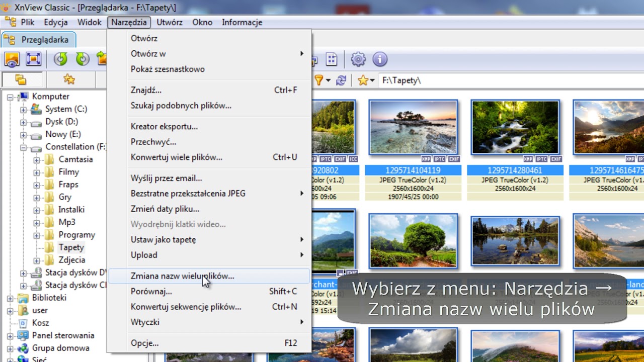644x362 pixels.
Task: Select the Filmy folder in tree
Action: point(68,172)
